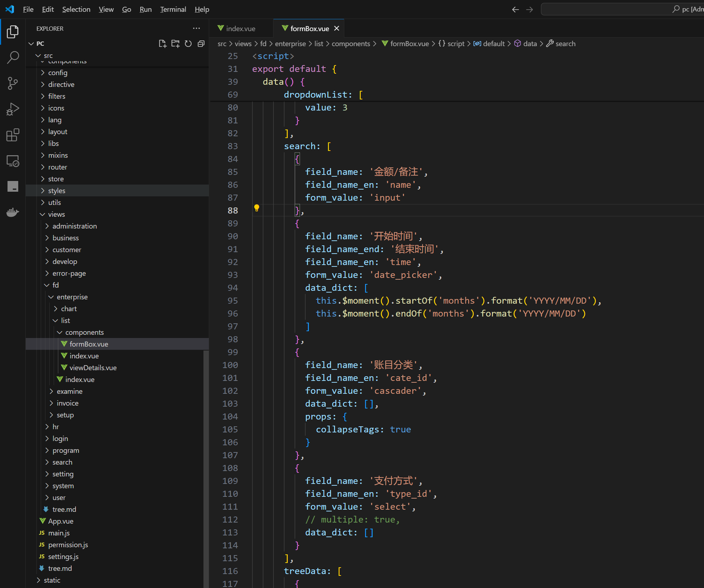Viewport: 704px width, 588px height.
Task: Open the Selection menu
Action: click(x=76, y=9)
